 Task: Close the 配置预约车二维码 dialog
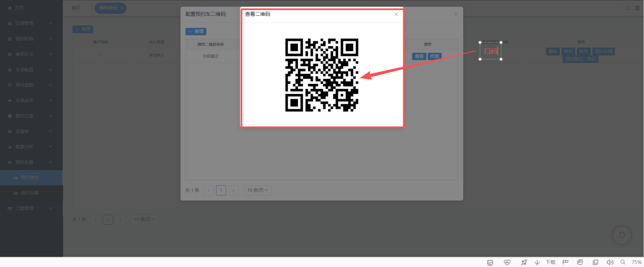click(x=455, y=14)
